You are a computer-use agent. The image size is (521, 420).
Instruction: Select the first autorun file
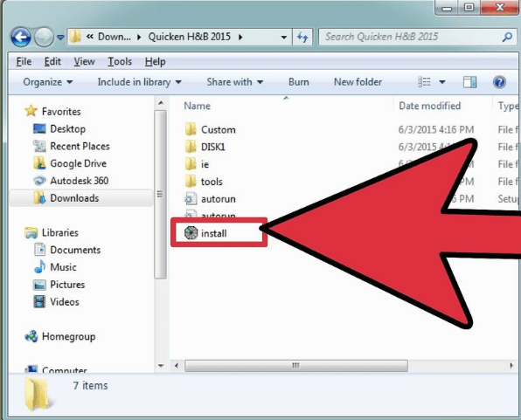click(219, 199)
